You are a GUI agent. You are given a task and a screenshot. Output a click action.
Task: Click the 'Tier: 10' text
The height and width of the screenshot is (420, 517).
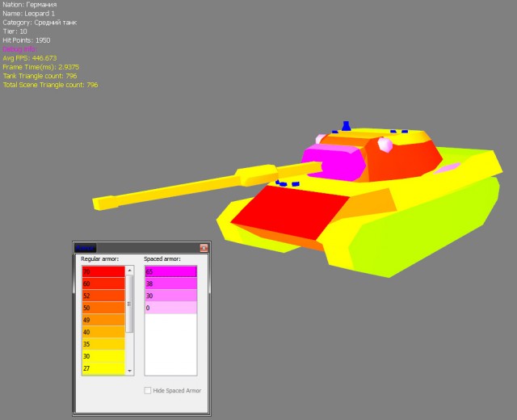click(15, 31)
